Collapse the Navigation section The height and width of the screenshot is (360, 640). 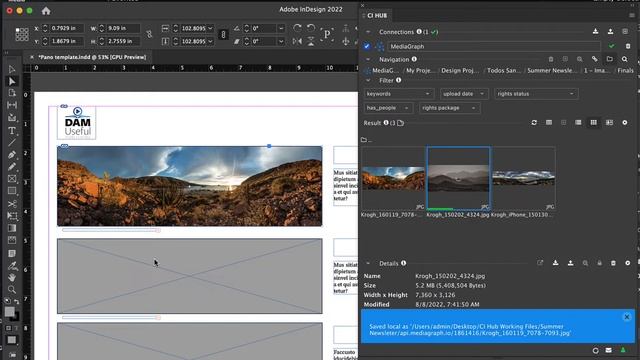tap(368, 59)
